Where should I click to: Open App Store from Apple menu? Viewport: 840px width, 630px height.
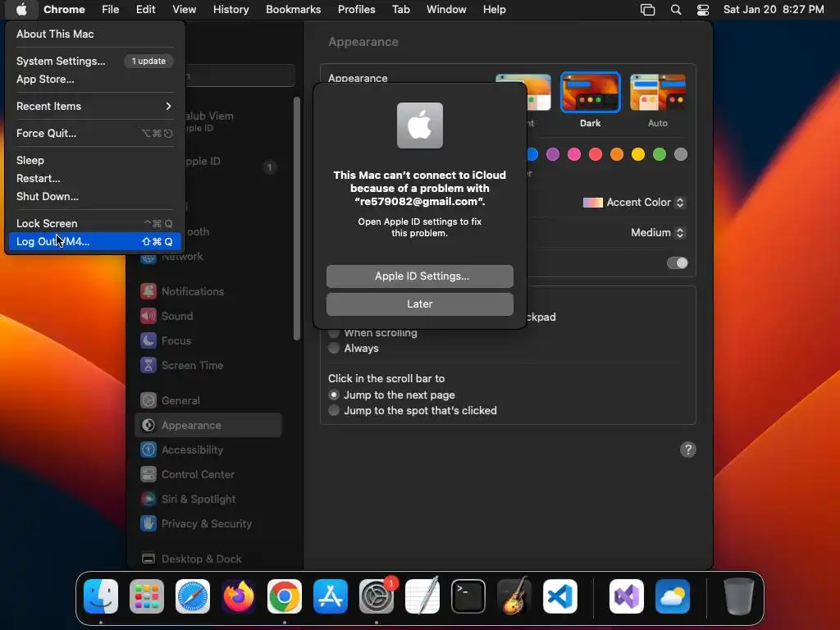click(94, 80)
